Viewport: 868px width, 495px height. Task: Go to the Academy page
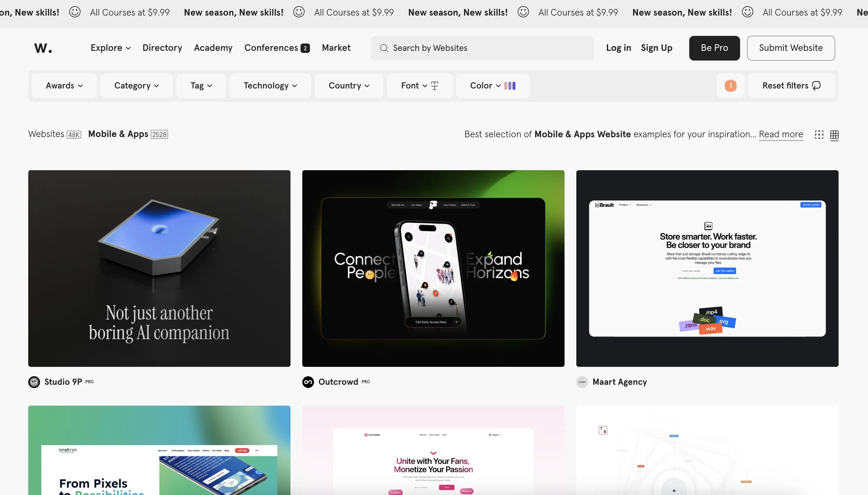pos(213,48)
